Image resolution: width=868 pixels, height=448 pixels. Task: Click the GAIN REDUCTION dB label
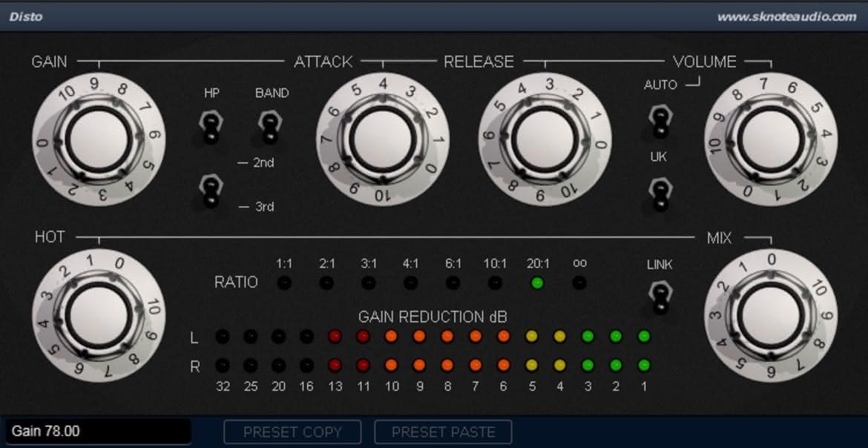[433, 317]
